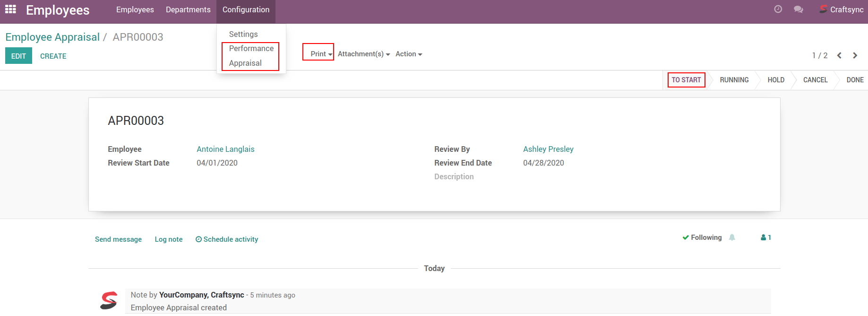Expand the Action dropdown
This screenshot has height=316, width=868.
tap(409, 54)
